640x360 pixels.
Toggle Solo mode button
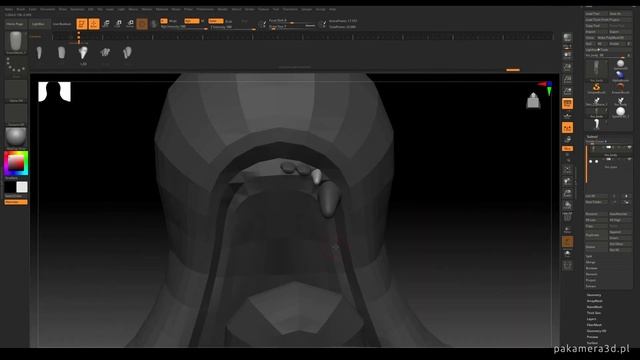567,254
